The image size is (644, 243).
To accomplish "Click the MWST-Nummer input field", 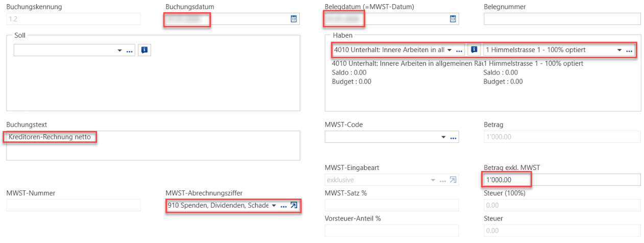I will [x=73, y=205].
